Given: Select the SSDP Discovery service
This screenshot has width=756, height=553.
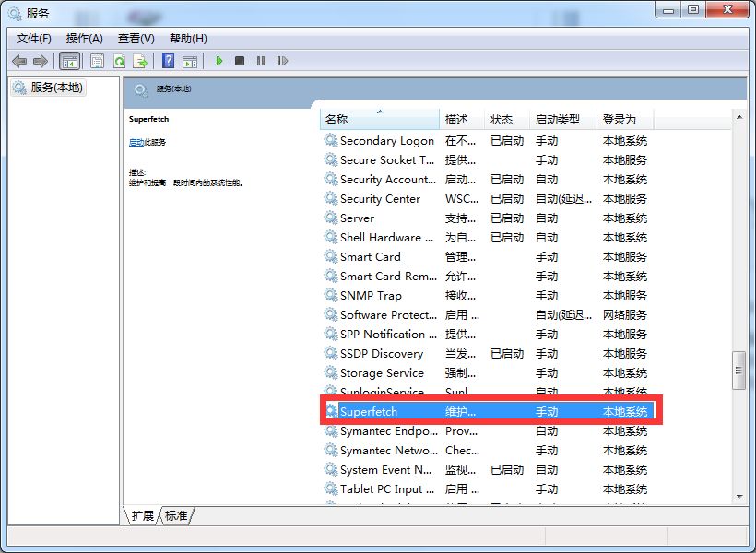Looking at the screenshot, I should point(487,353).
